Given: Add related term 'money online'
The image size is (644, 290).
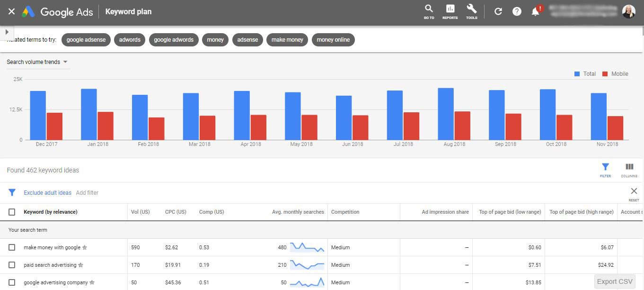Looking at the screenshot, I should pos(333,40).
